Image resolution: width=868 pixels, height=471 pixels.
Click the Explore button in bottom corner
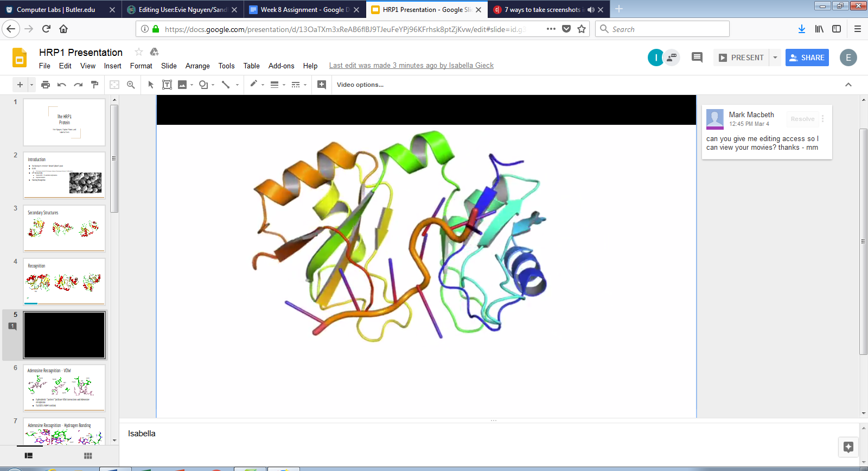coord(848,447)
